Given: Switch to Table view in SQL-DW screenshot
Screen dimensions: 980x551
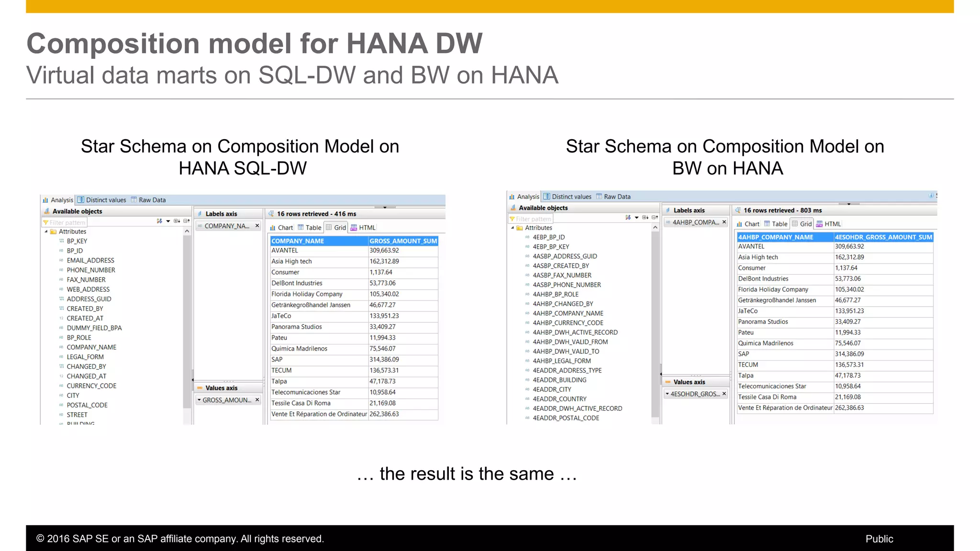Looking at the screenshot, I should point(310,228).
